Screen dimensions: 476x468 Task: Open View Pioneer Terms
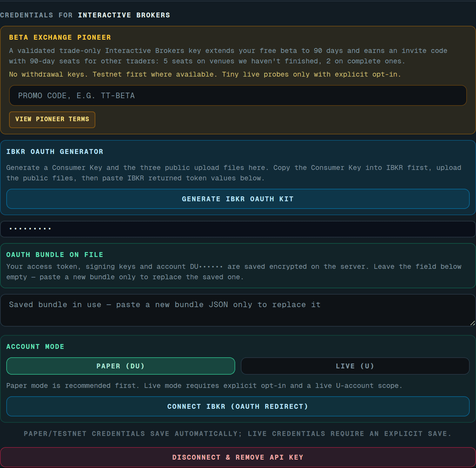pos(52,119)
